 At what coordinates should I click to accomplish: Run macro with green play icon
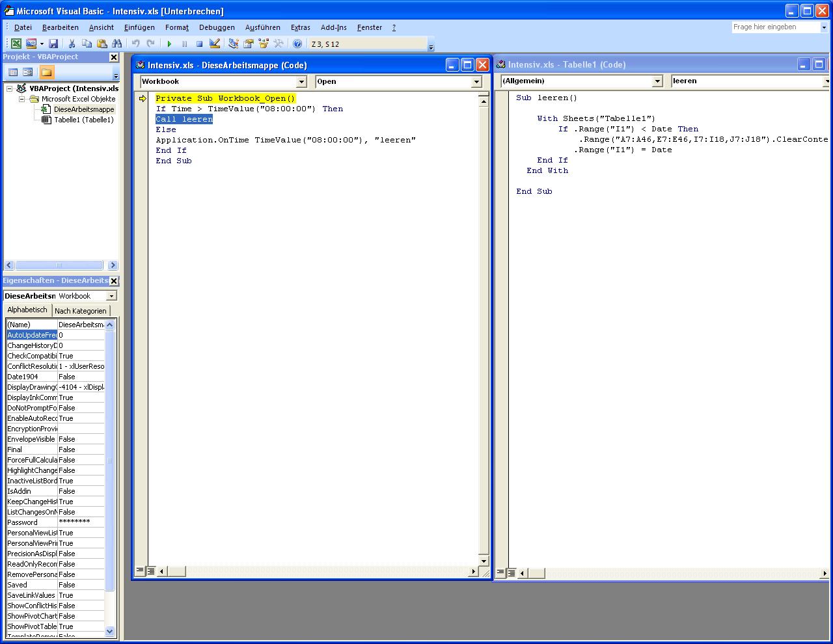pos(169,44)
